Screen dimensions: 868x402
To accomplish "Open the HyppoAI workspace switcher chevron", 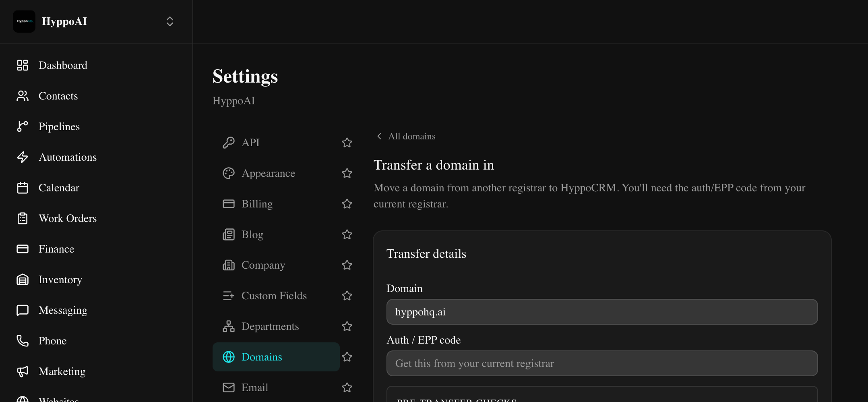I will click(170, 21).
